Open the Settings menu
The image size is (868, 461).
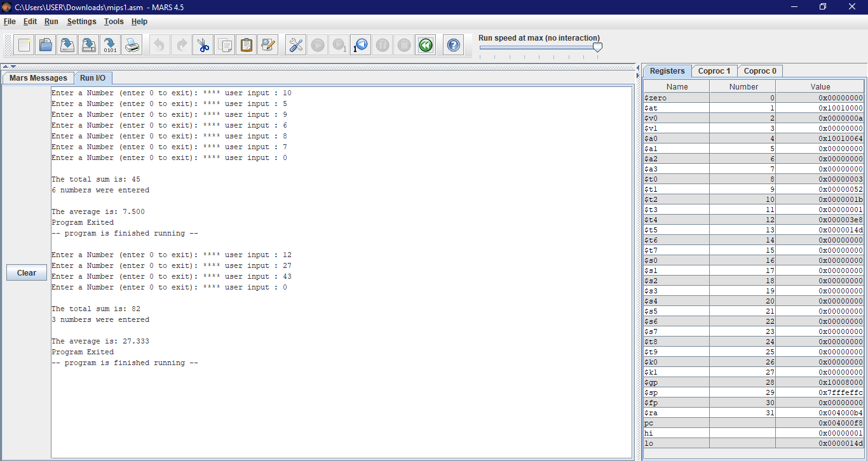tap(81, 22)
